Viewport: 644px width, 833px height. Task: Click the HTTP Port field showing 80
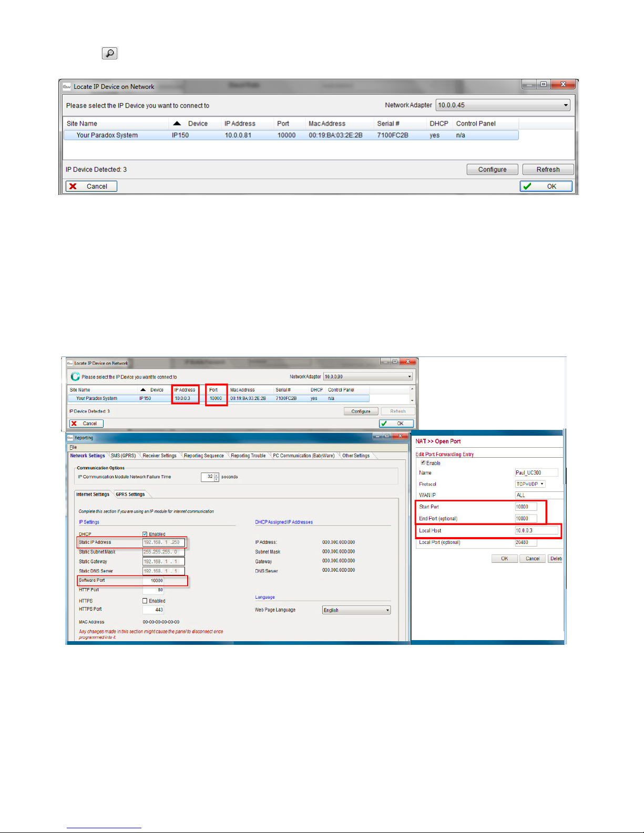[x=154, y=590]
